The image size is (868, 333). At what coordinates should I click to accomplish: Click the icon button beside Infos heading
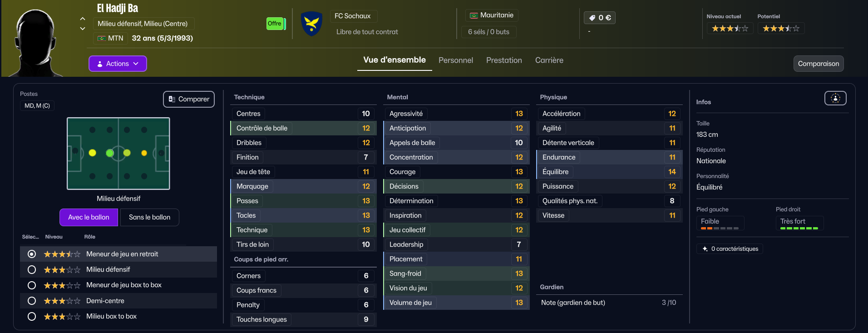835,98
